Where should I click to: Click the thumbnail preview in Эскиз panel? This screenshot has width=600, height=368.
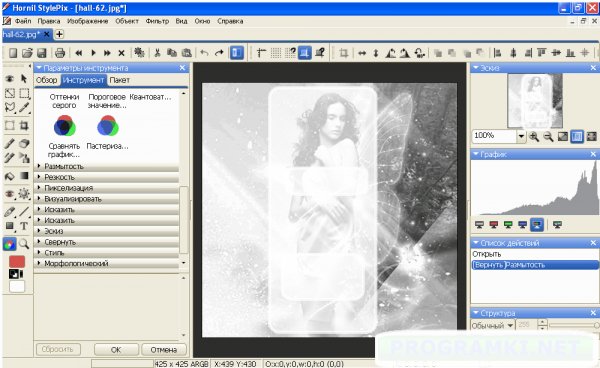pyautogui.click(x=535, y=101)
